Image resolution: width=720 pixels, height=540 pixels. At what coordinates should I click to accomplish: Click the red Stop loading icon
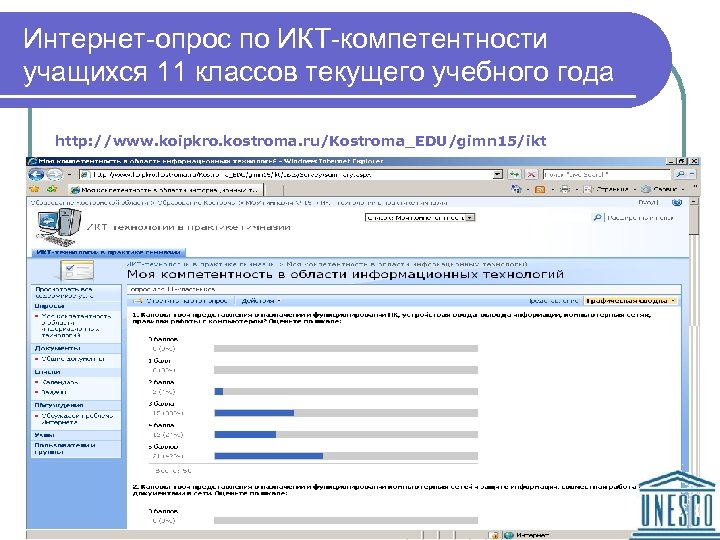[531, 174]
